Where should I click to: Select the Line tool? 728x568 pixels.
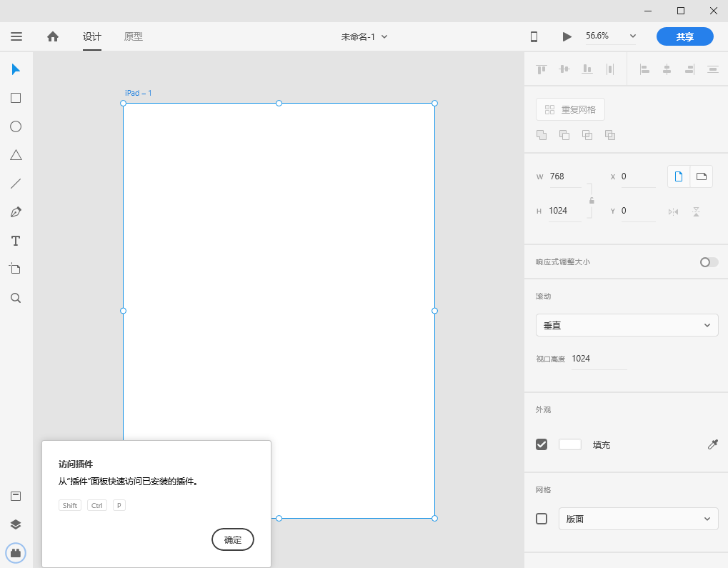pyautogui.click(x=16, y=184)
